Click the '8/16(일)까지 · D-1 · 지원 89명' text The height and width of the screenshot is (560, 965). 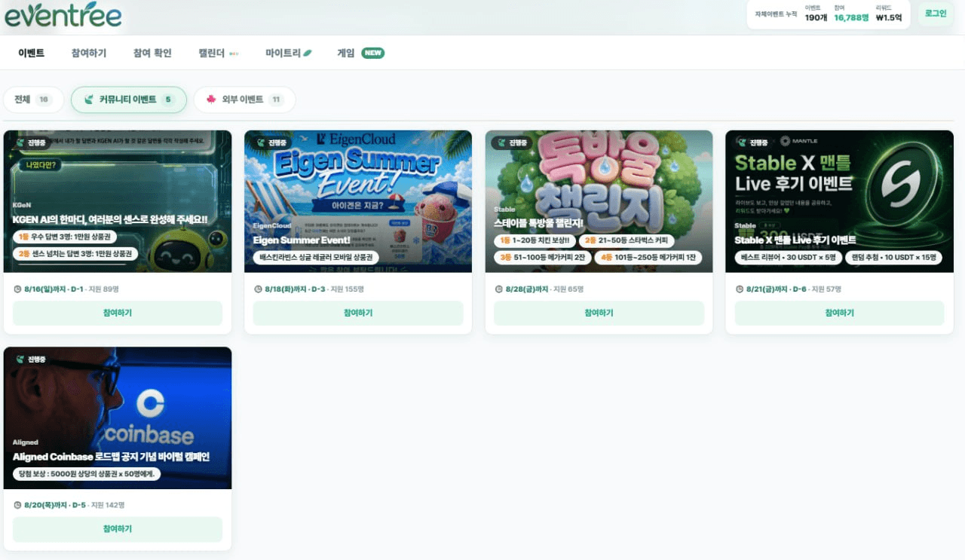tap(73, 289)
